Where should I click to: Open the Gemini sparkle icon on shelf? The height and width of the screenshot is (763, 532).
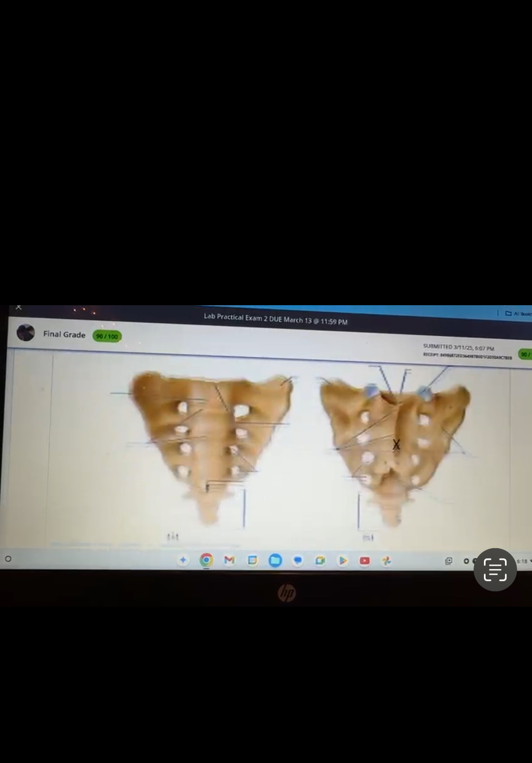(x=183, y=560)
